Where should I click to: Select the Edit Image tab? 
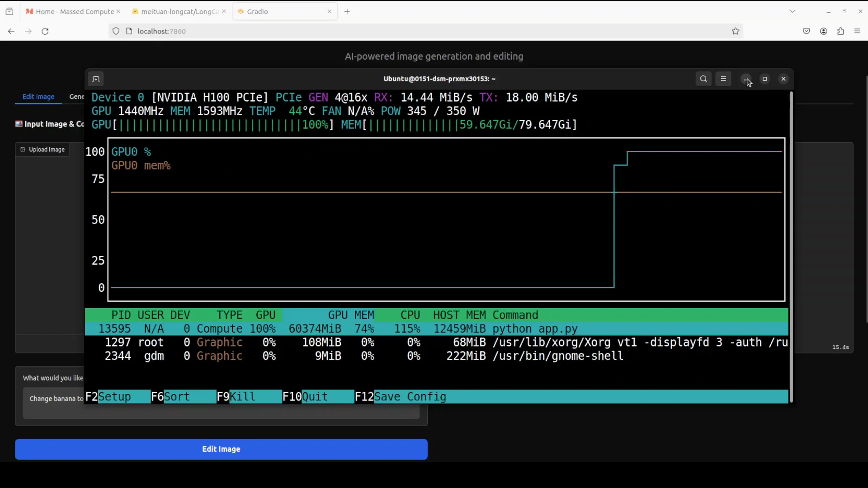[38, 97]
